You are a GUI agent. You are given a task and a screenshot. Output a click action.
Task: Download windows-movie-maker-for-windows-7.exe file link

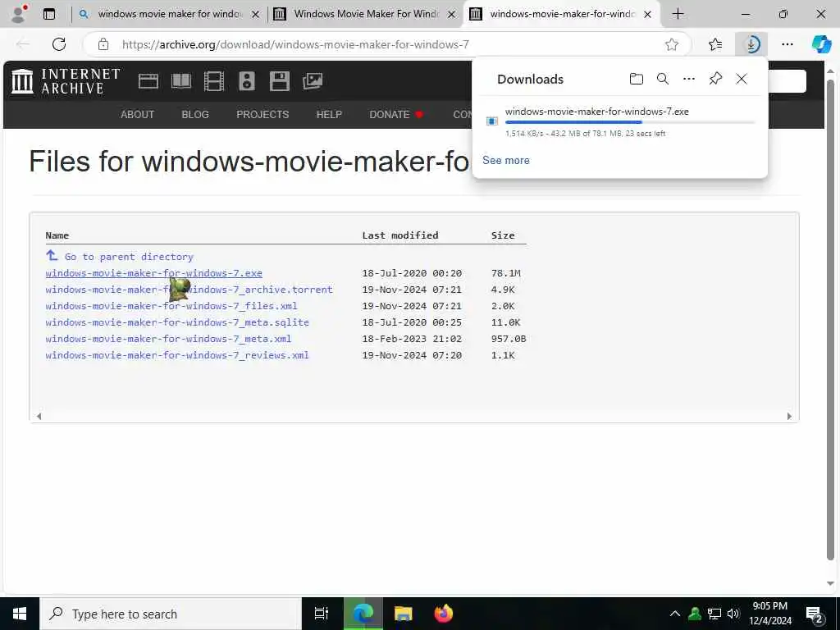point(153,273)
